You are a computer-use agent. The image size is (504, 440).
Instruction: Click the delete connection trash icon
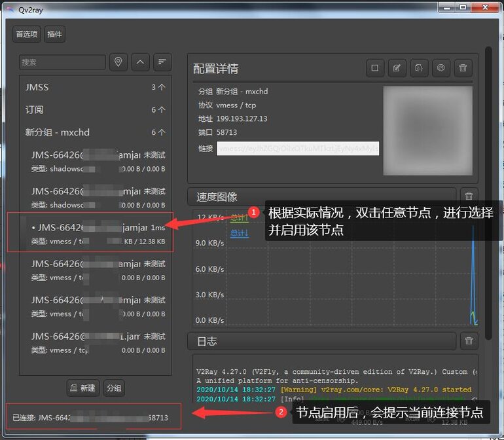coord(463,68)
